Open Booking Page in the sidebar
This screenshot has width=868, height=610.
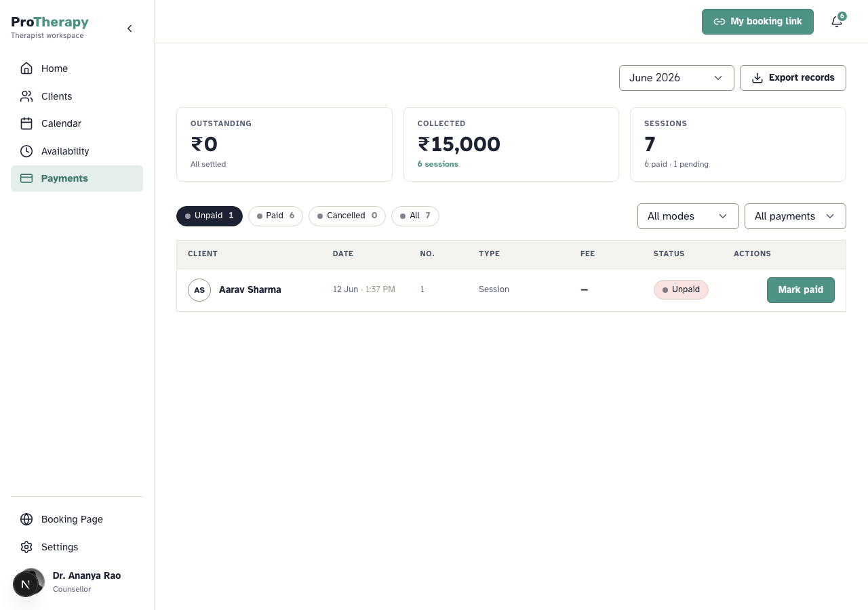pyautogui.click(x=77, y=519)
